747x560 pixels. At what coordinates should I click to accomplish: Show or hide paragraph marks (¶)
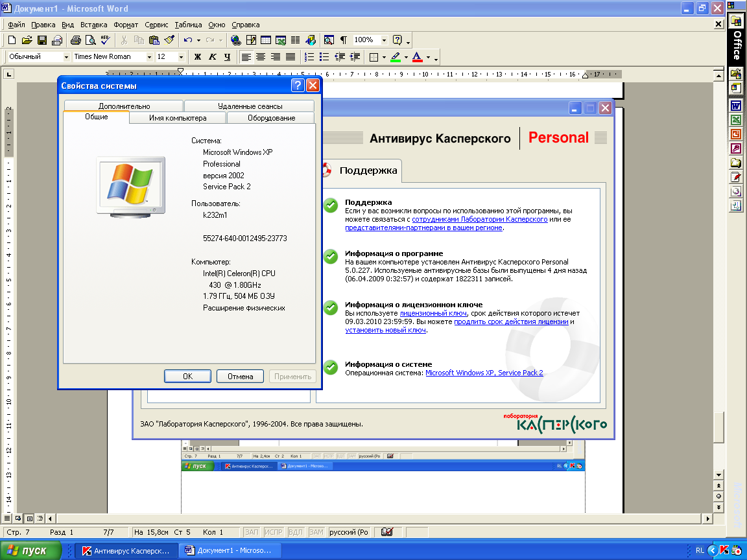pyautogui.click(x=344, y=40)
